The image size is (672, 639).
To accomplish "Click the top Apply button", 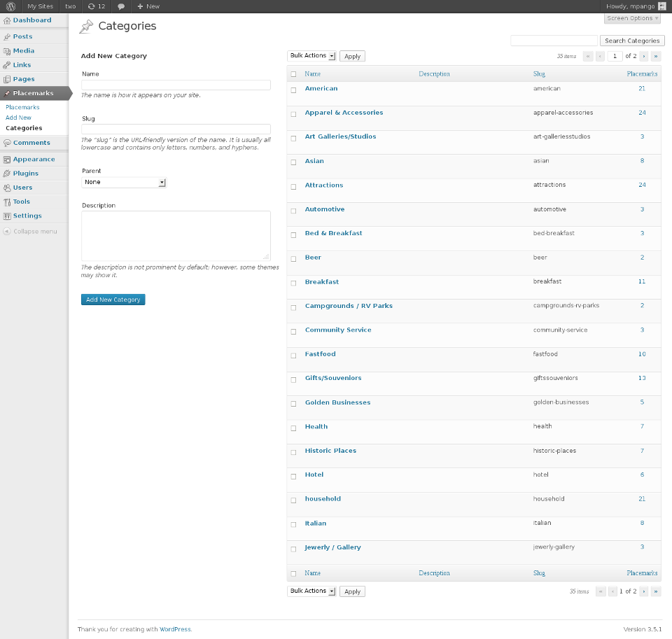I will point(352,56).
